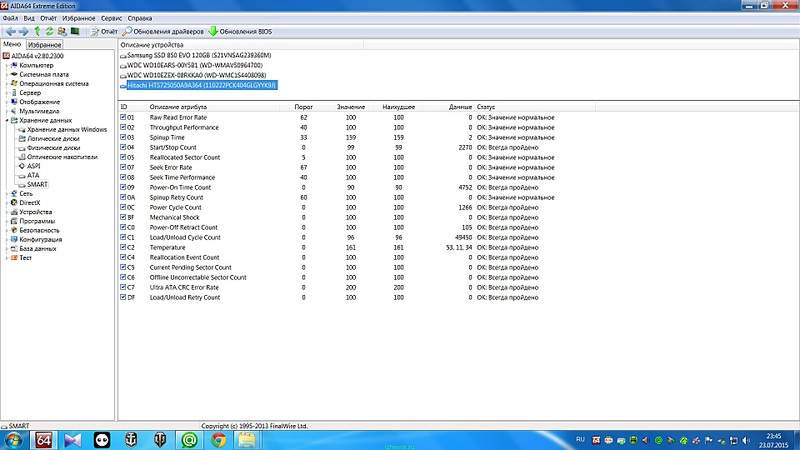Click the BIOS updates green arrow icon

click(213, 32)
